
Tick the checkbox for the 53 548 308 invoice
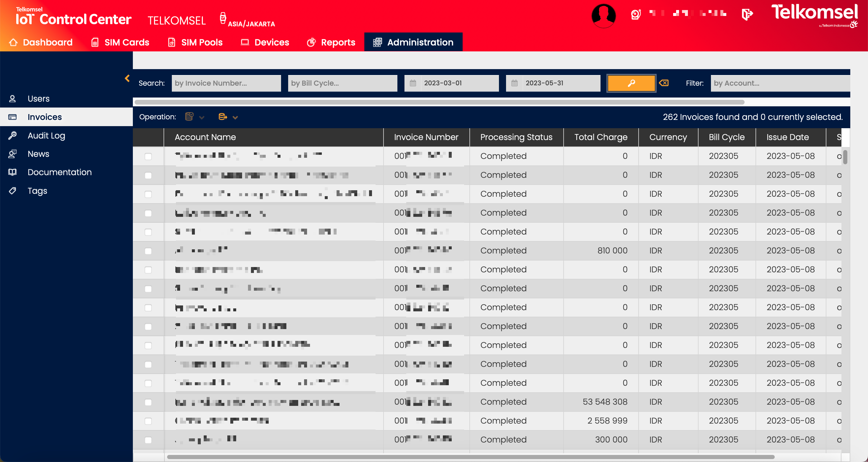coord(148,402)
